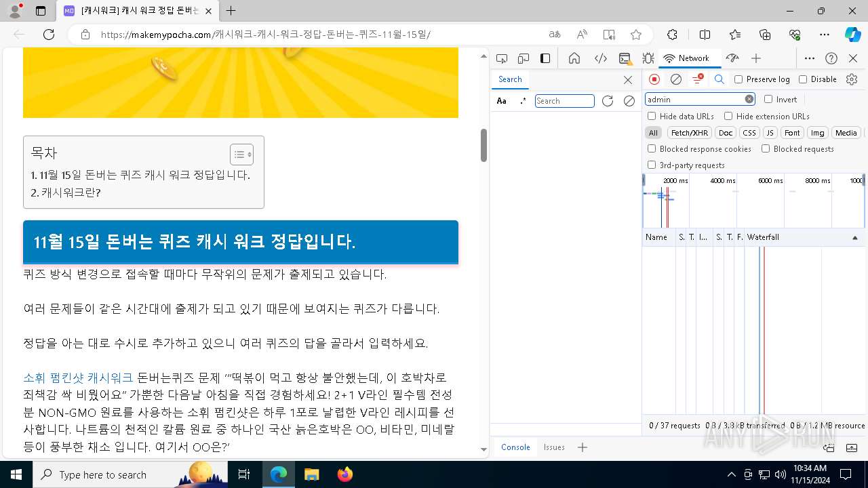
Task: Toggle Disable cache checkbox
Action: coord(803,79)
